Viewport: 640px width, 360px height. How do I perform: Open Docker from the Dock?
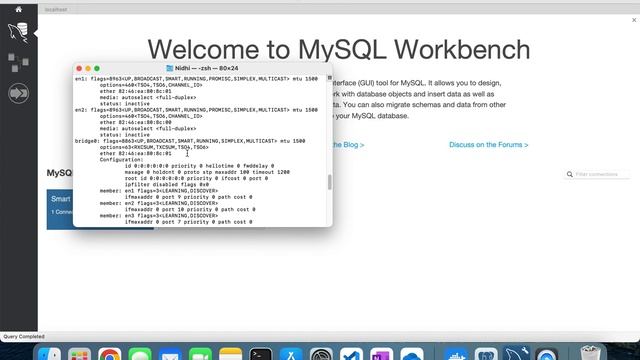pos(456,354)
